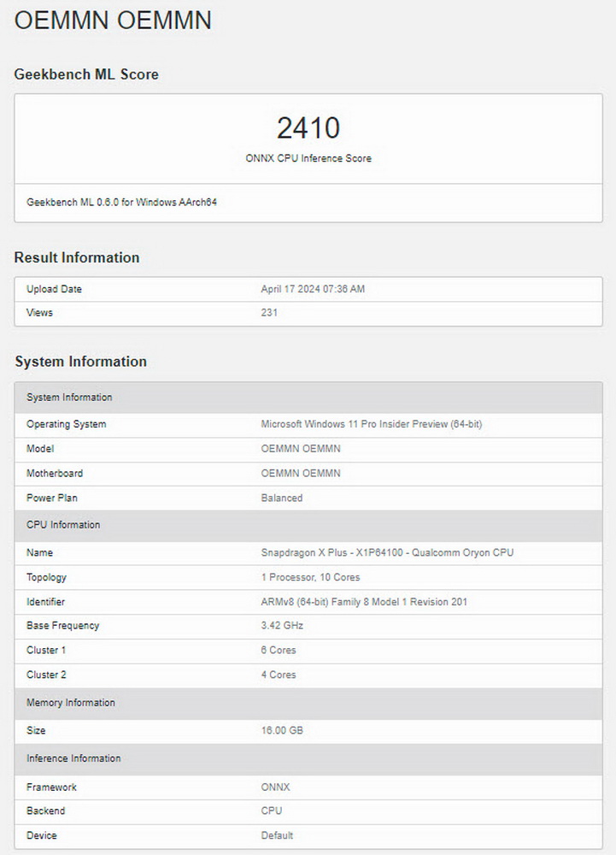Click the Inference Information table header
Screen dimensions: 616x855
(x=308, y=759)
